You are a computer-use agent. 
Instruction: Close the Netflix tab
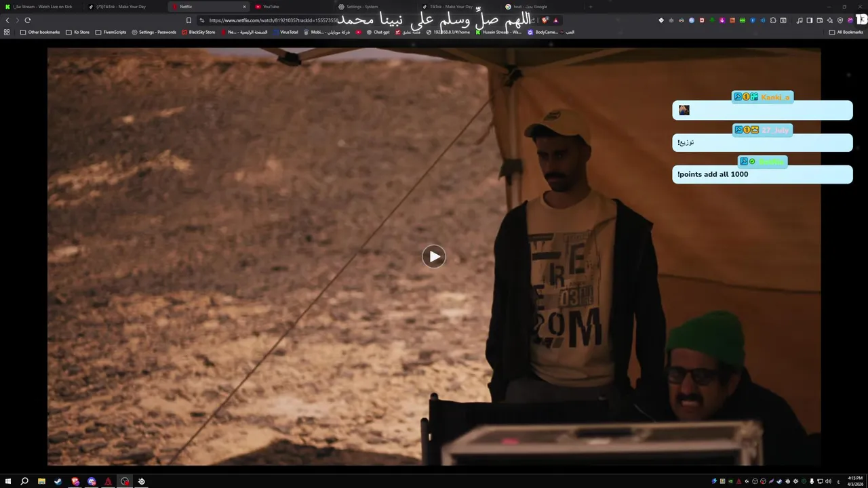coord(244,7)
